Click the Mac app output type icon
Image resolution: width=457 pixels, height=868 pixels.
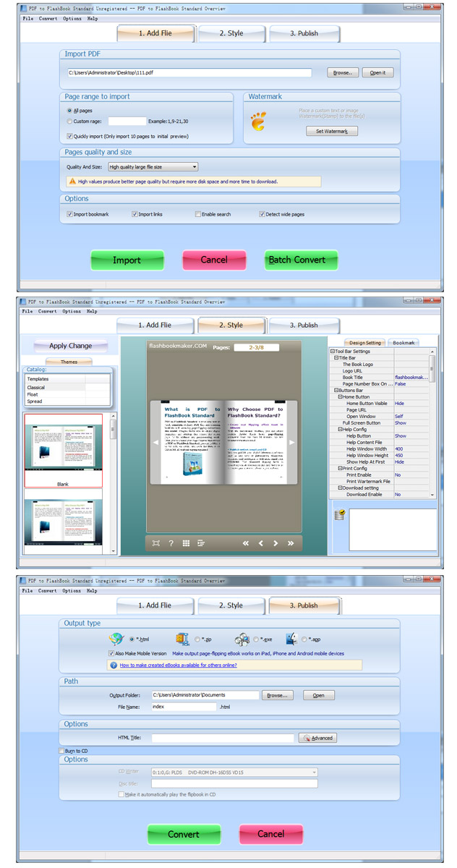tap(292, 639)
